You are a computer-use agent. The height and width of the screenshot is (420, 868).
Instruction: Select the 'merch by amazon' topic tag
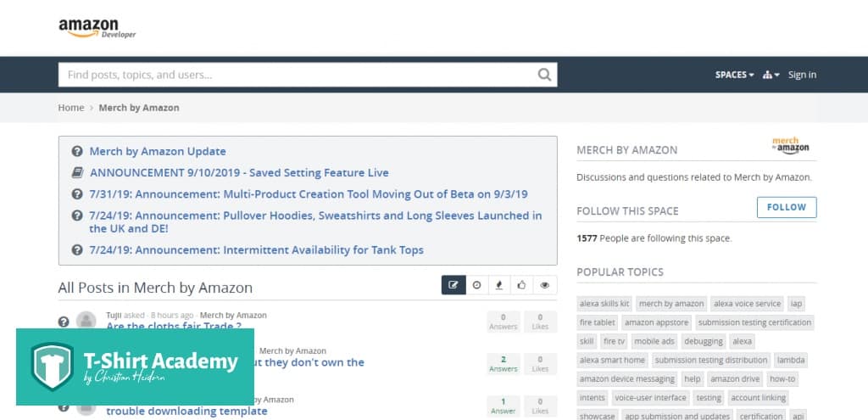671,304
